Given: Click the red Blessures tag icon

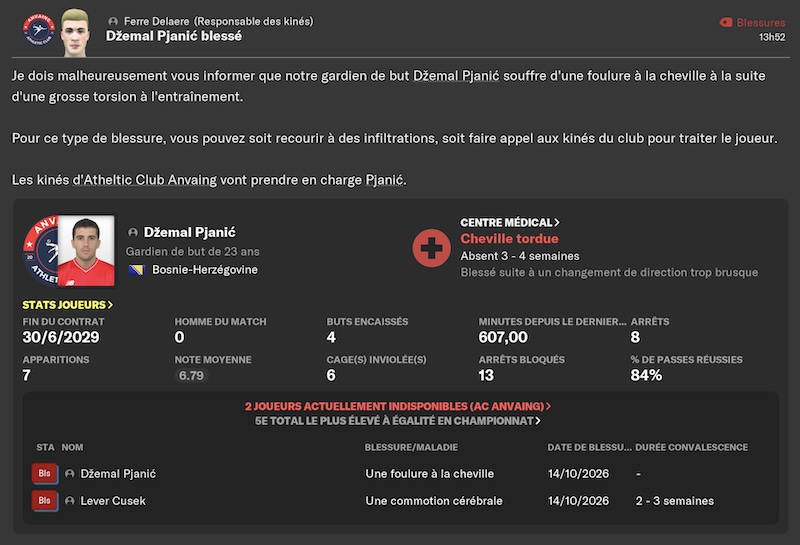Looking at the screenshot, I should [x=726, y=22].
